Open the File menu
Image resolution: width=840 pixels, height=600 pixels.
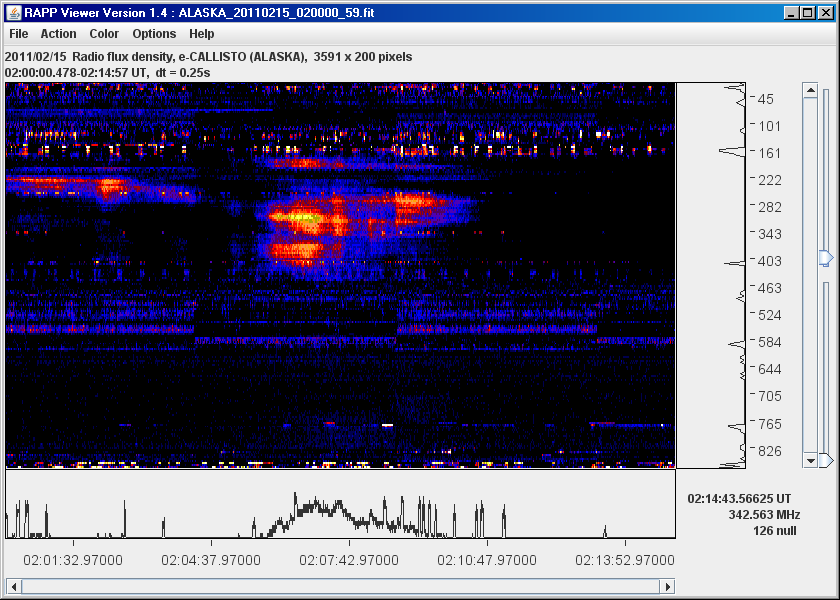[x=19, y=34]
